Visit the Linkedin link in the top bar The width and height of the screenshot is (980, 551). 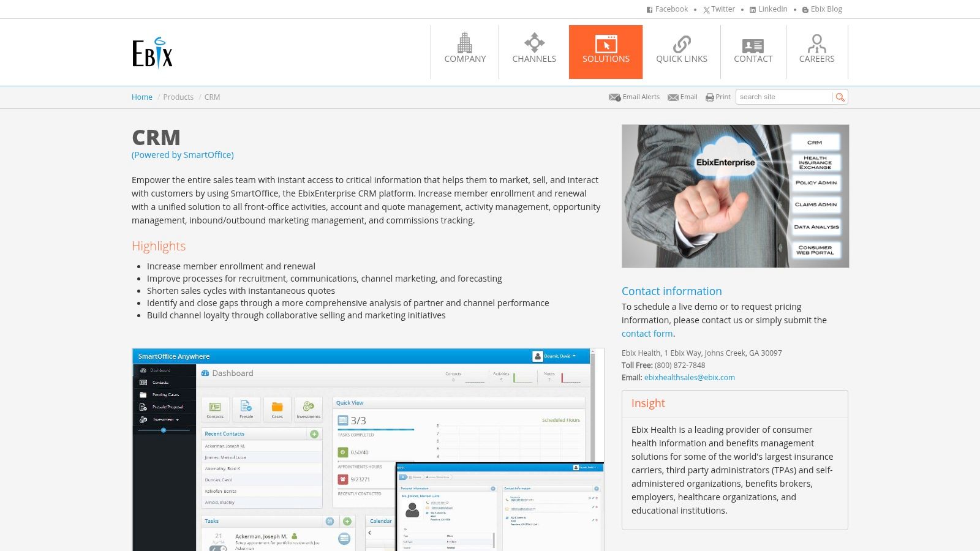[x=769, y=9]
